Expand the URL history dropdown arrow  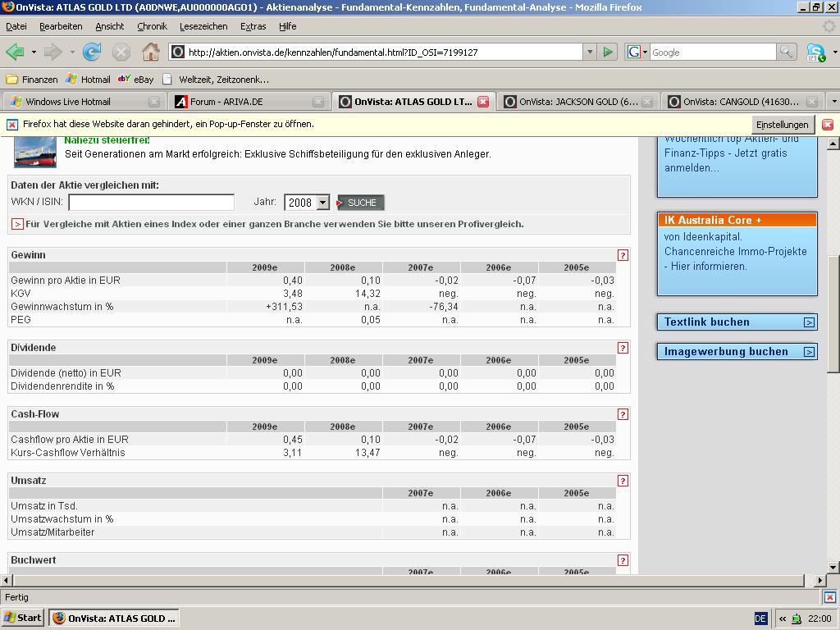[589, 52]
